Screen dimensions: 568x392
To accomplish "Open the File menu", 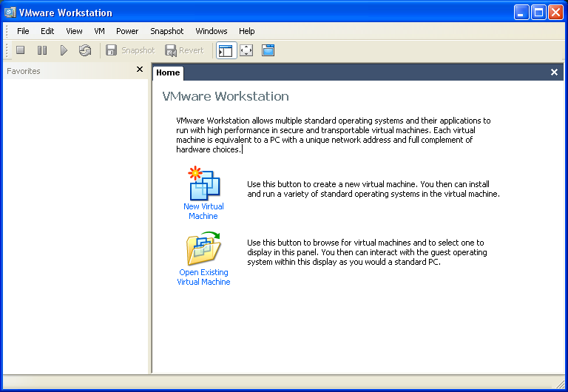I will pos(23,31).
